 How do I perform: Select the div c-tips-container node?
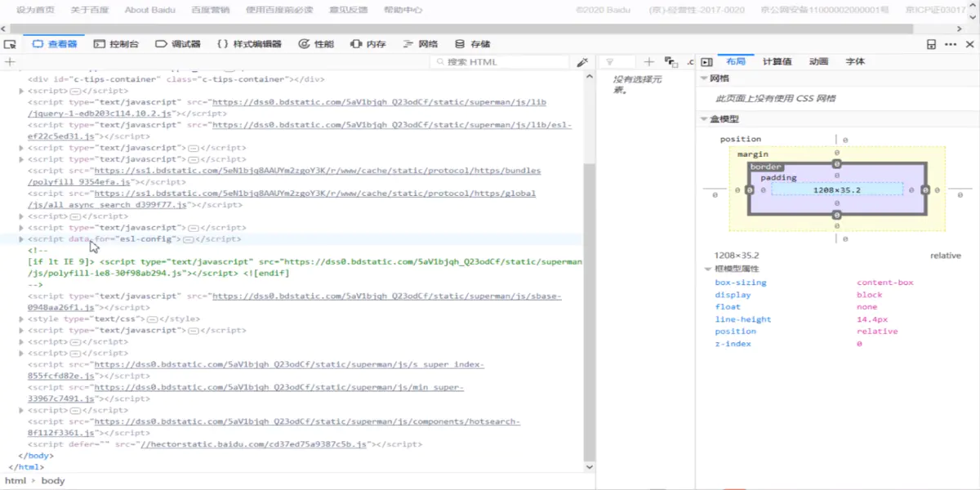176,80
